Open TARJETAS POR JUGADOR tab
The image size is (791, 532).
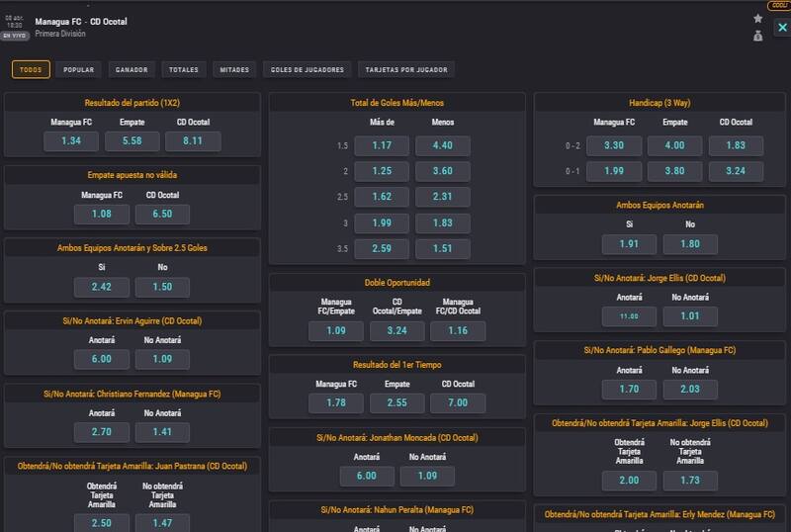(x=406, y=69)
